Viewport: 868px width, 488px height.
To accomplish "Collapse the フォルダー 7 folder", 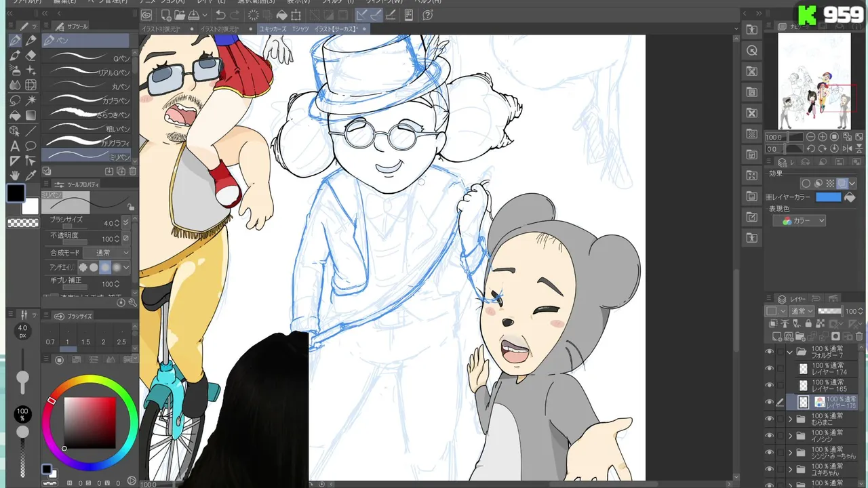I will 789,352.
